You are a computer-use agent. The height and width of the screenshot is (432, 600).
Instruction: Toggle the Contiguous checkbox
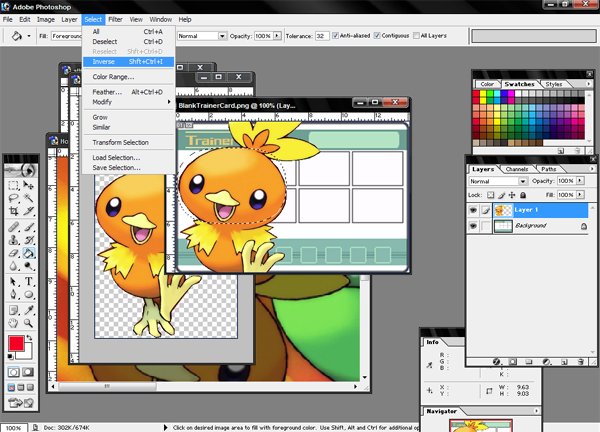coord(377,36)
